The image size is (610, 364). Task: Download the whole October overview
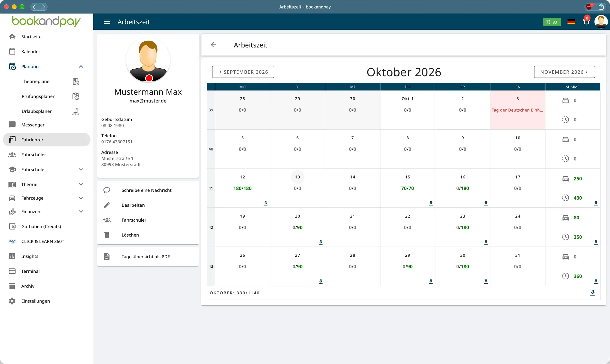pos(592,293)
